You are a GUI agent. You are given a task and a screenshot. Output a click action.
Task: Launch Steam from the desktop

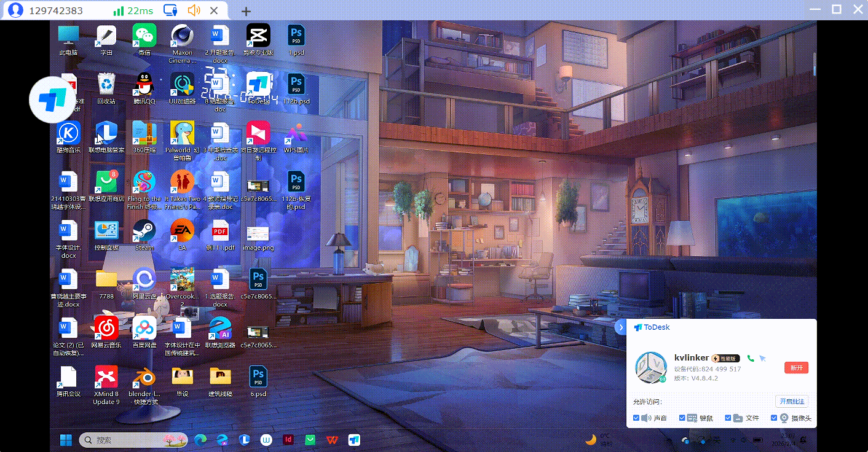(144, 235)
